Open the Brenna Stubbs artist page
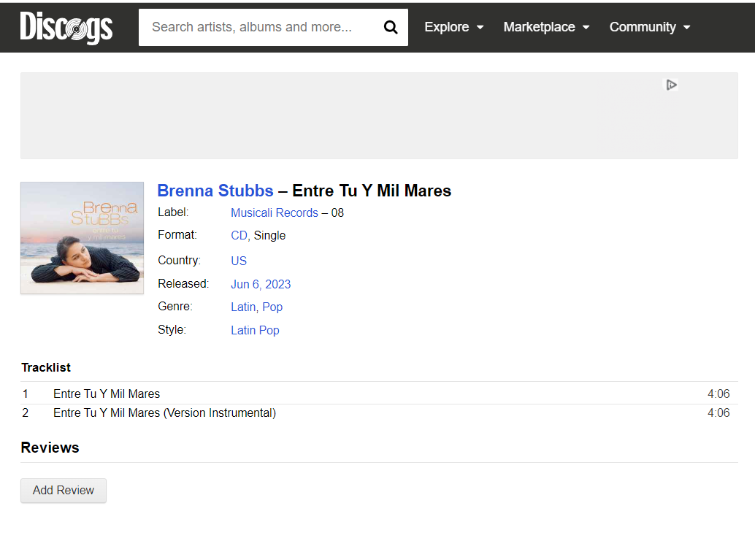 [x=215, y=191]
